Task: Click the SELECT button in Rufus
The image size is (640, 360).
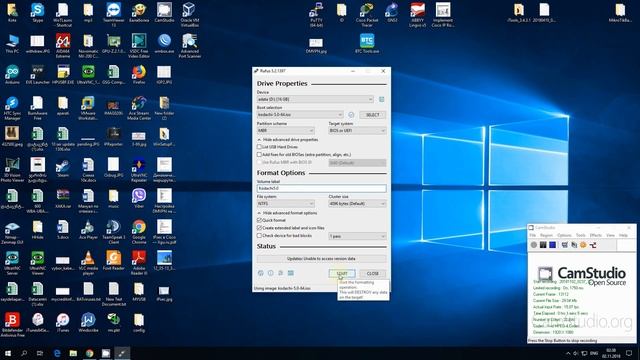Action: 372,115
